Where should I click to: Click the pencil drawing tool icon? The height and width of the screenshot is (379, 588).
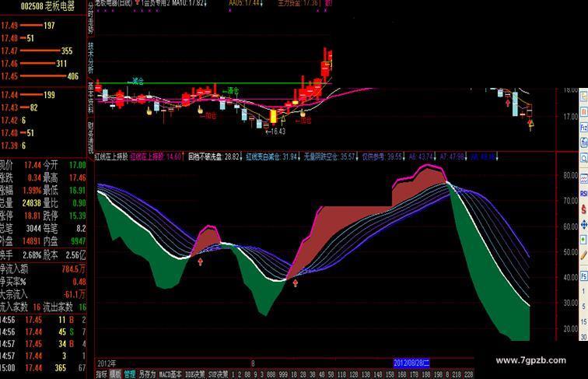click(x=584, y=255)
